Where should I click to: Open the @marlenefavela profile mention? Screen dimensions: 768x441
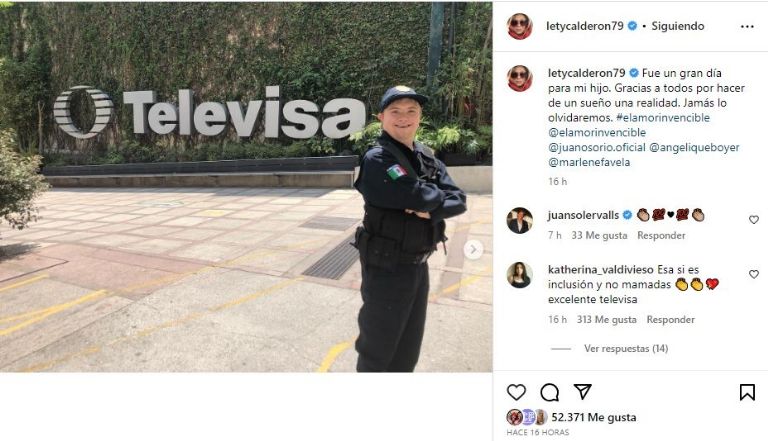coord(589,162)
